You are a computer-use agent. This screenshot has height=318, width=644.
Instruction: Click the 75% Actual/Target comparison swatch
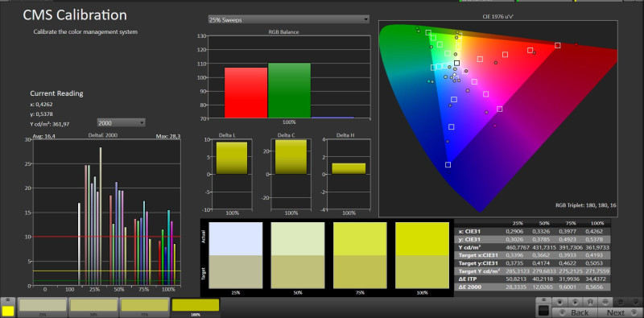point(360,255)
